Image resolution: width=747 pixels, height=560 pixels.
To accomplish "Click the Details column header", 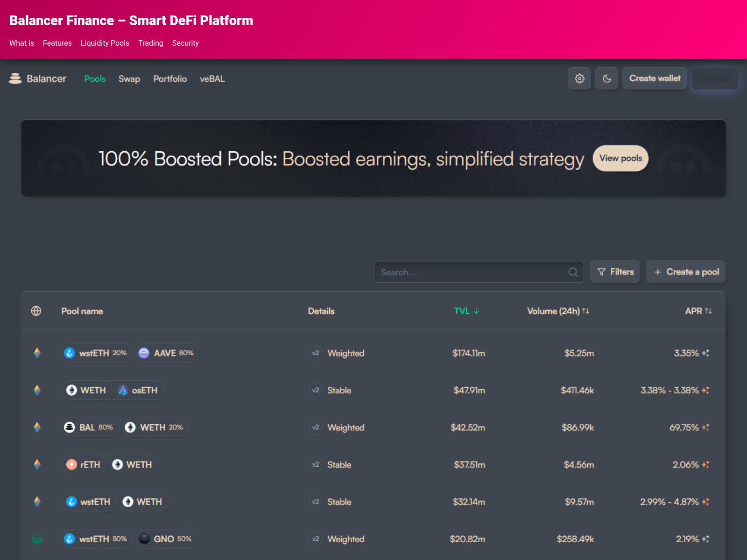I will pyautogui.click(x=321, y=311).
